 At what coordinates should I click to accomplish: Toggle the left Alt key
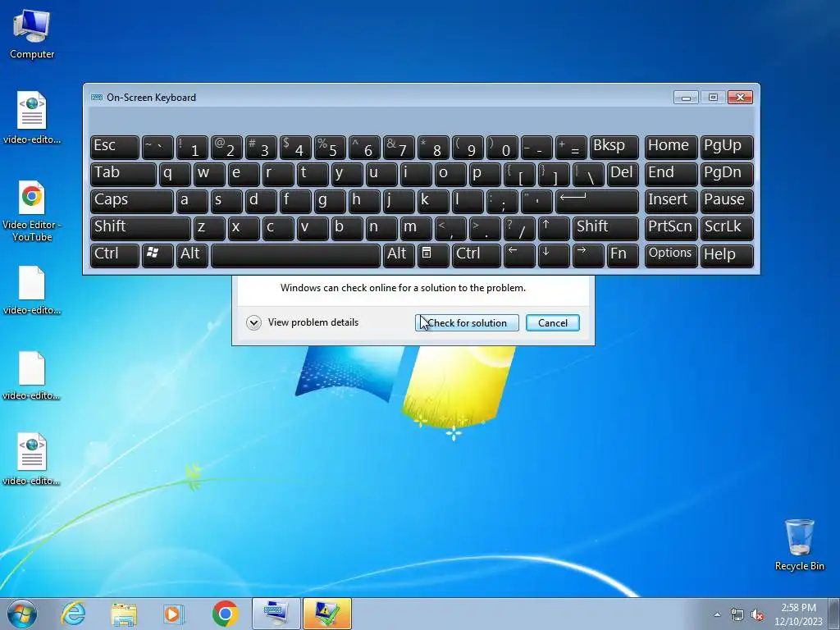point(192,255)
